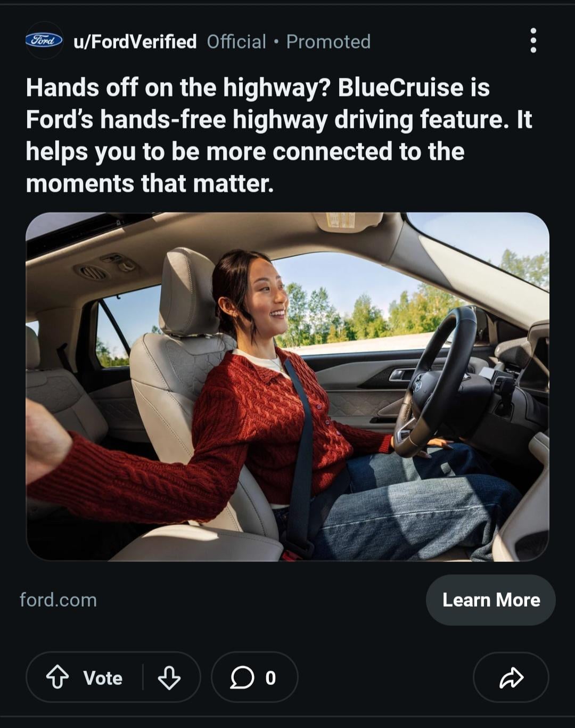Open comments via speech bubble icon

pyautogui.click(x=242, y=677)
